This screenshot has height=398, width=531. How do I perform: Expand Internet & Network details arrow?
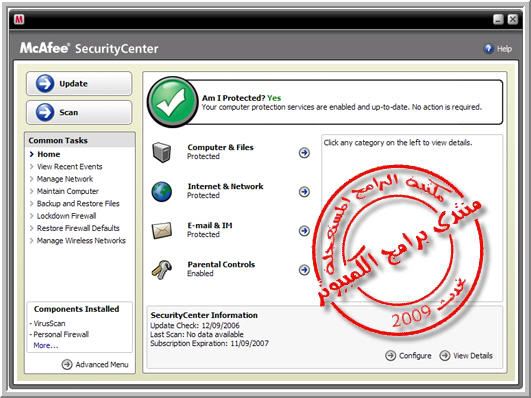tap(304, 192)
